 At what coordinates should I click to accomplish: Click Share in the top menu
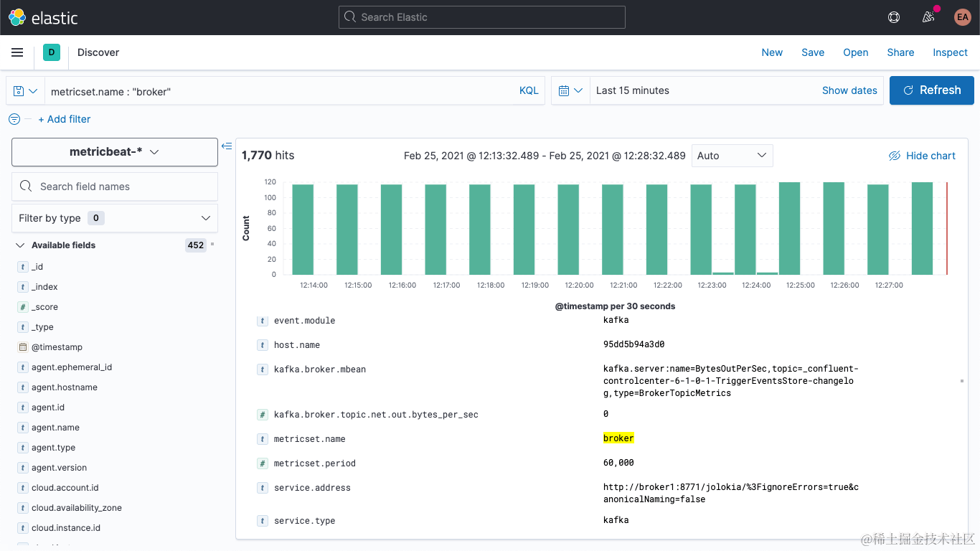[x=900, y=52]
